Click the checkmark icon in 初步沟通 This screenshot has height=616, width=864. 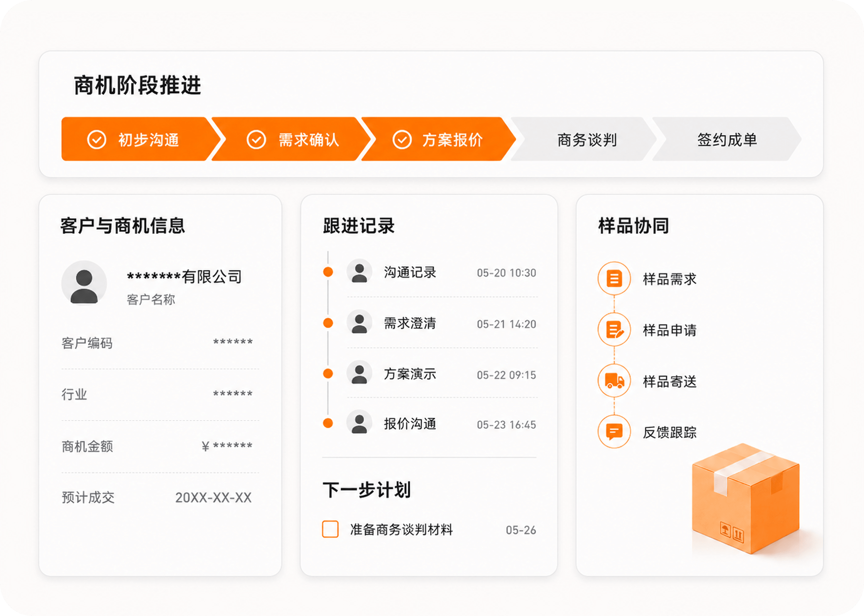(97, 140)
